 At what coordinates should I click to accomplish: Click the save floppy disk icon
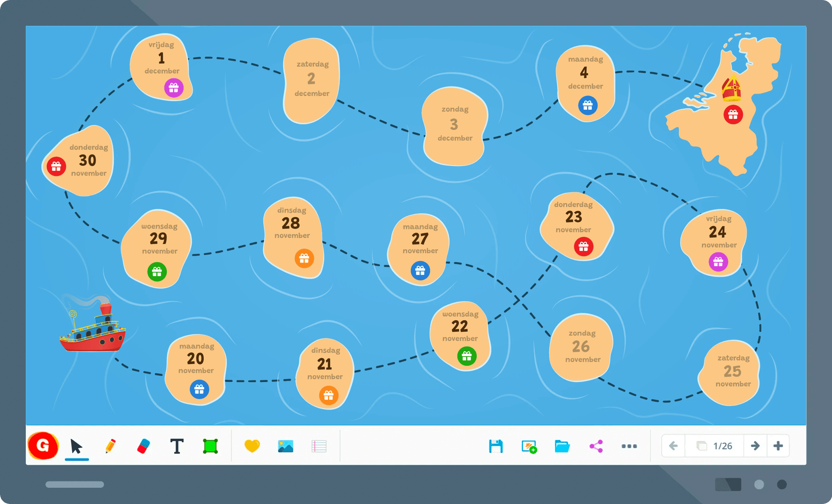click(x=496, y=446)
